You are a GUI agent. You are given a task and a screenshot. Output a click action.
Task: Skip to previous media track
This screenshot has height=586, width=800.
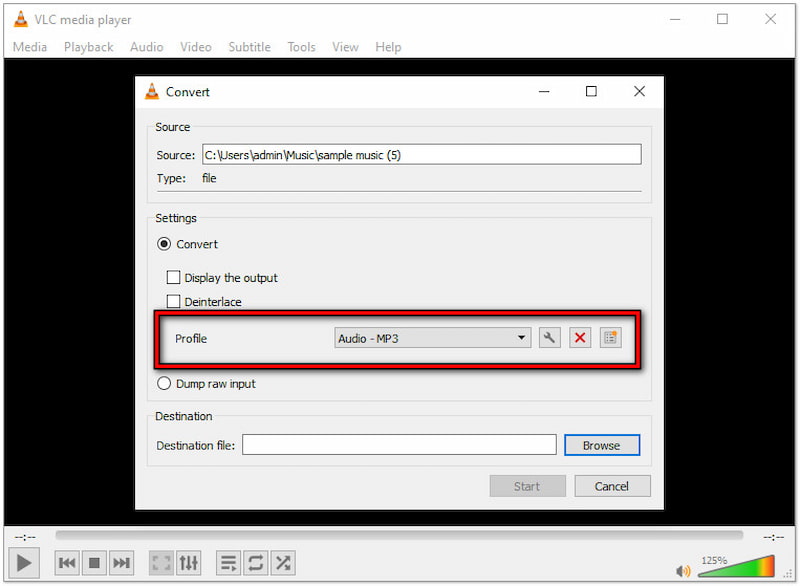67,563
